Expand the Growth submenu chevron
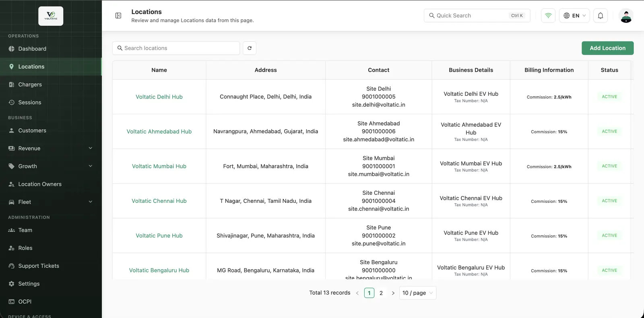 click(91, 166)
